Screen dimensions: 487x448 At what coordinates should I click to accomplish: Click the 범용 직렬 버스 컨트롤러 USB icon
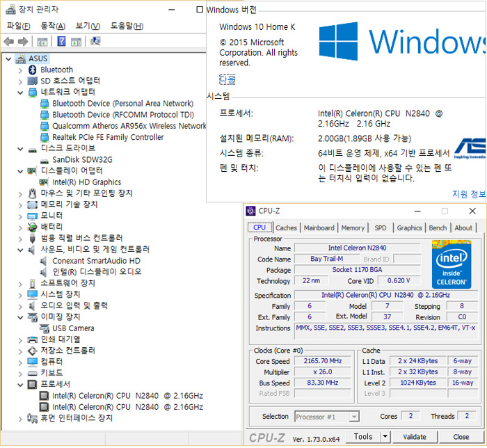pos(32,239)
